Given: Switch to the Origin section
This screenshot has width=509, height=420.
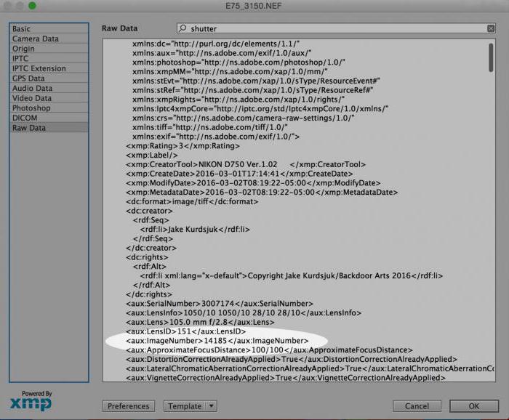Looking at the screenshot, I should pyautogui.click(x=49, y=49).
